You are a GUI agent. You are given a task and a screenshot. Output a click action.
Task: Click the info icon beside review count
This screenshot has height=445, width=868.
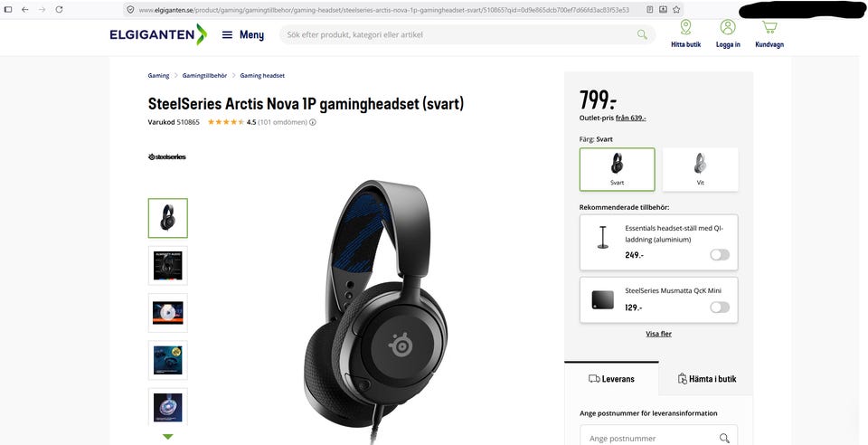coord(313,122)
